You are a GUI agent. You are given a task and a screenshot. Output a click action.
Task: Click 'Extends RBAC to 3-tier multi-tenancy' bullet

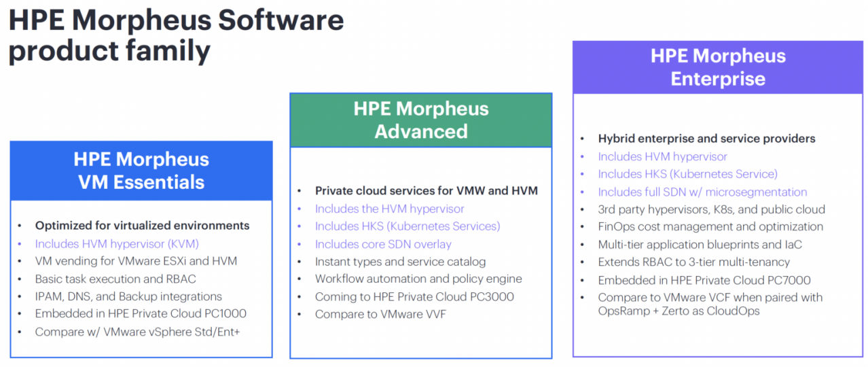[x=694, y=262]
